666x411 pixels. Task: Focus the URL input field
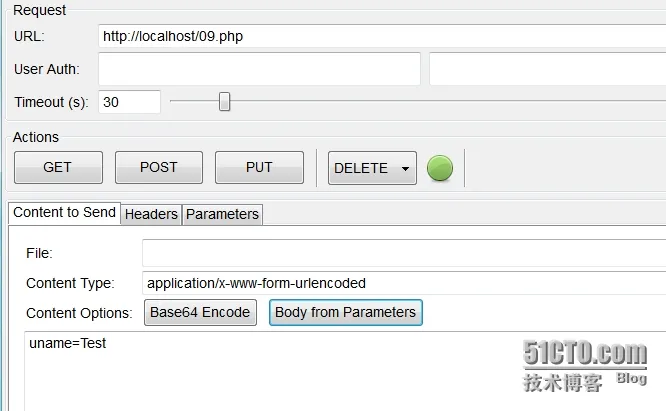[380, 37]
